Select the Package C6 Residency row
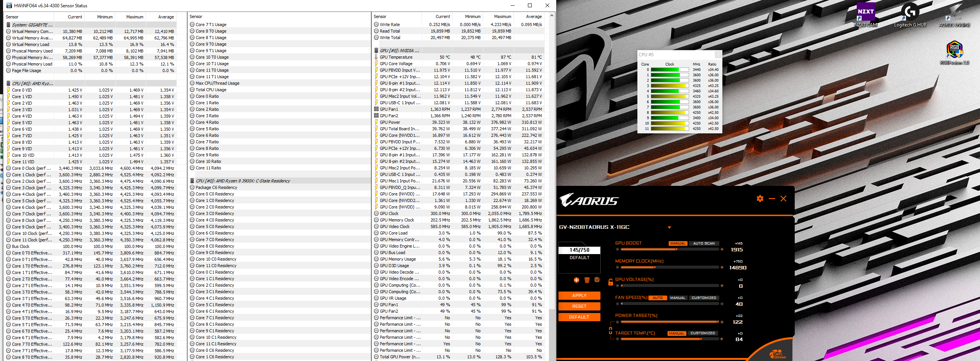This screenshot has width=980, height=361. click(x=279, y=187)
